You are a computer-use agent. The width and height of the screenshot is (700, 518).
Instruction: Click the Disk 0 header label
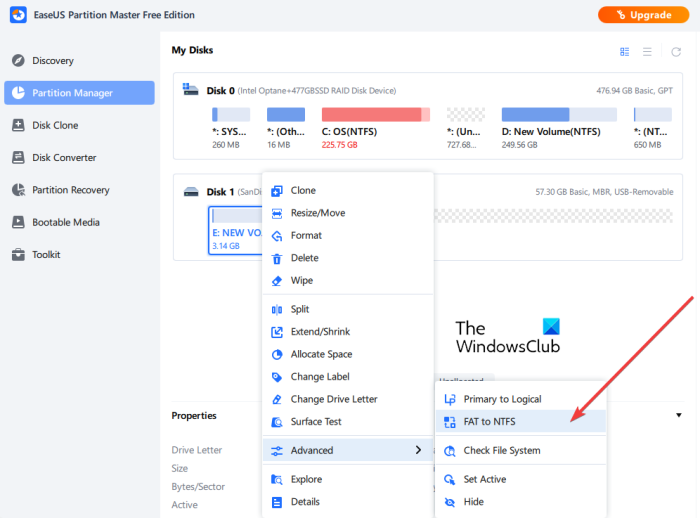click(x=221, y=91)
